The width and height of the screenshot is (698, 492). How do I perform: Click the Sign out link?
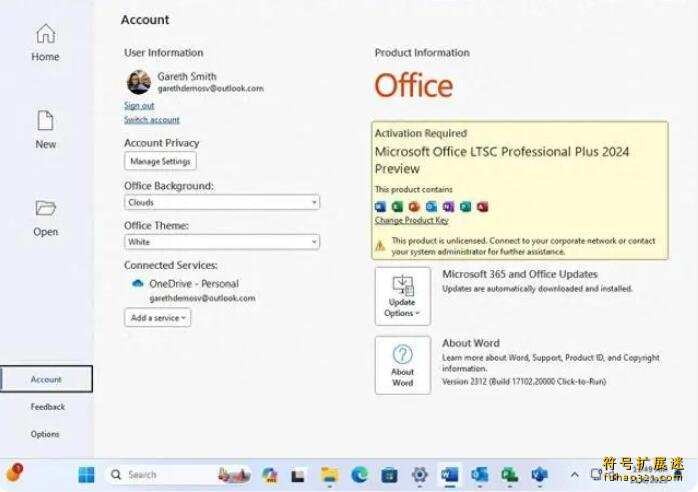coord(139,106)
